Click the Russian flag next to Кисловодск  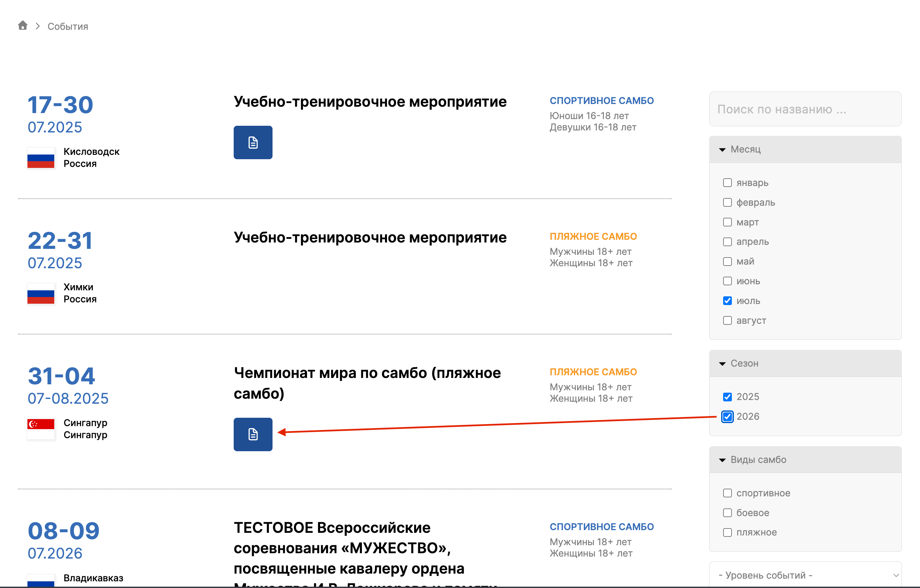41,158
